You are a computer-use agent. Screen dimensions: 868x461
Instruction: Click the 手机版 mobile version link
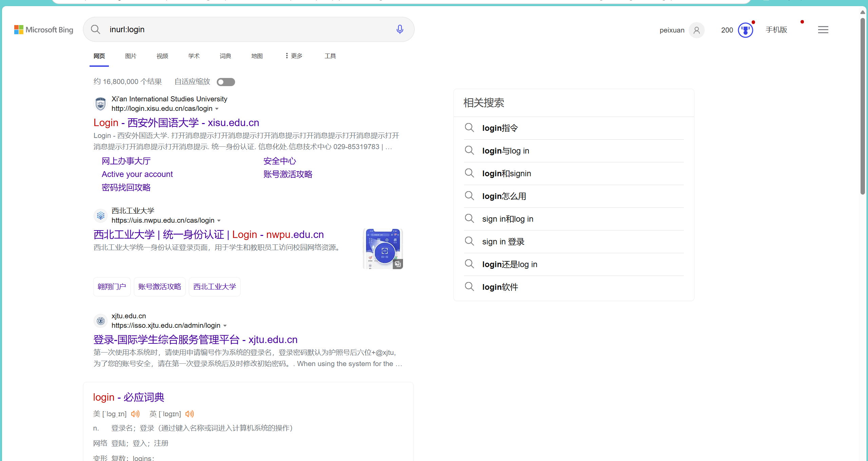pyautogui.click(x=776, y=30)
